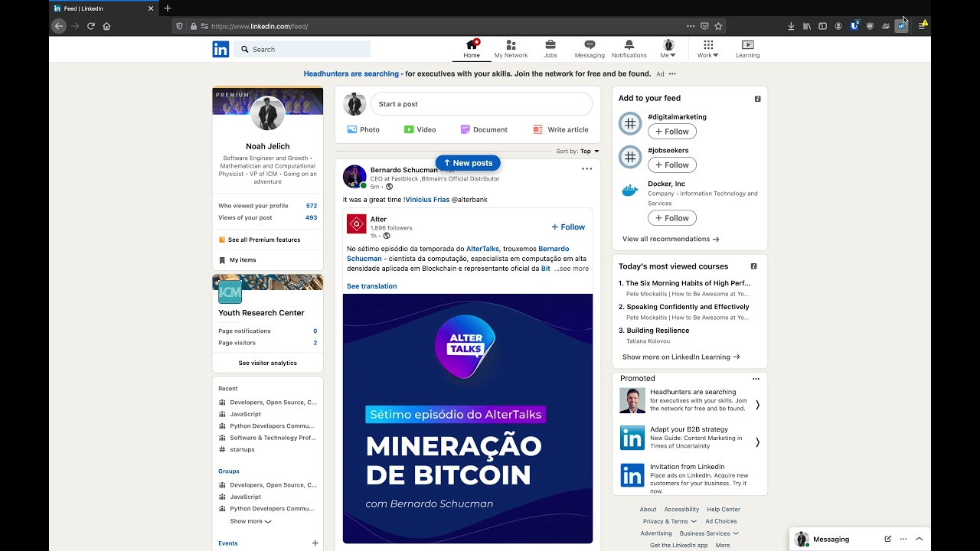This screenshot has height=551, width=980.
Task: Click the Start a post field
Action: pyautogui.click(x=481, y=103)
